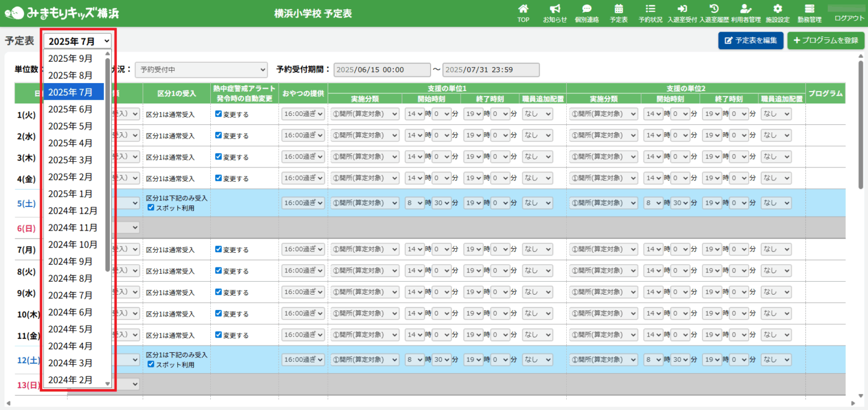Click プログラムを登録 button
Screen dimensions: 868x410
(826, 41)
